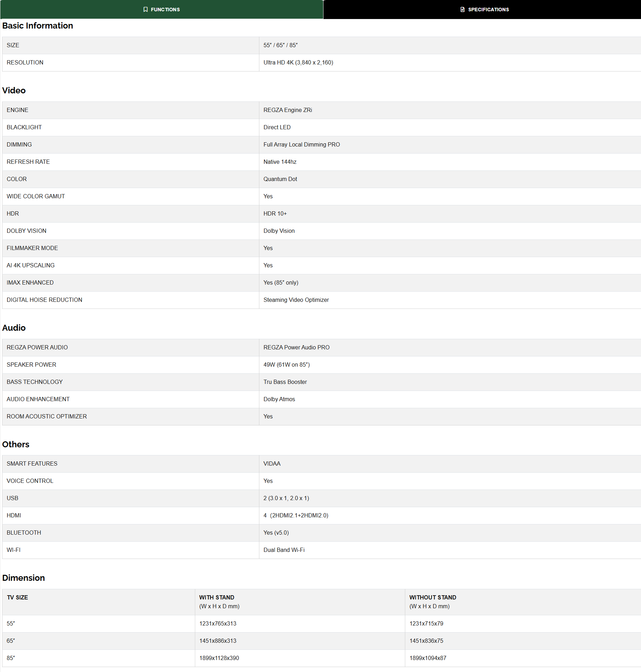Select the 'HDR 10+' value

click(275, 213)
